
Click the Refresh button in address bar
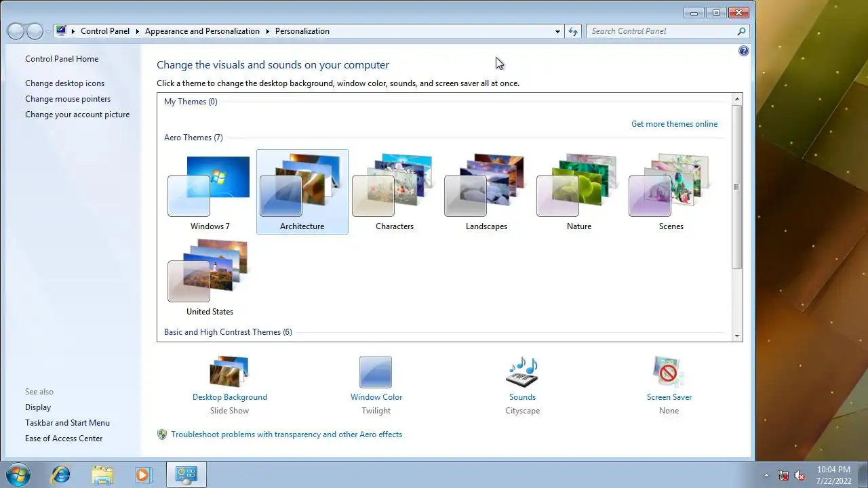(573, 31)
